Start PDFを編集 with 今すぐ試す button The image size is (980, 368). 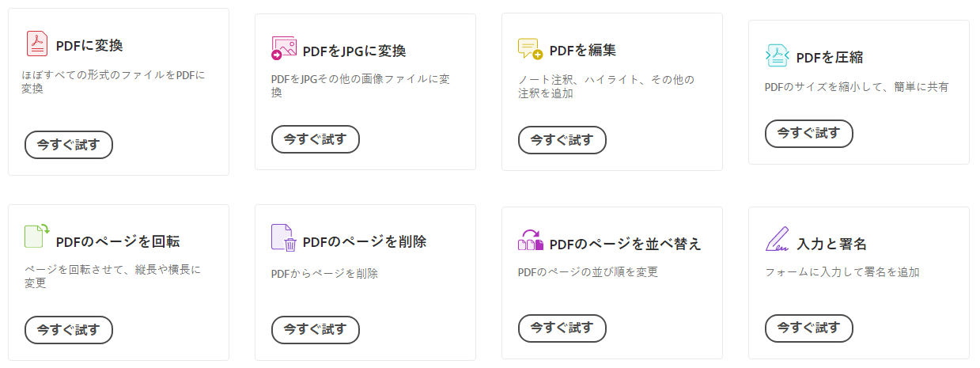pos(562,140)
